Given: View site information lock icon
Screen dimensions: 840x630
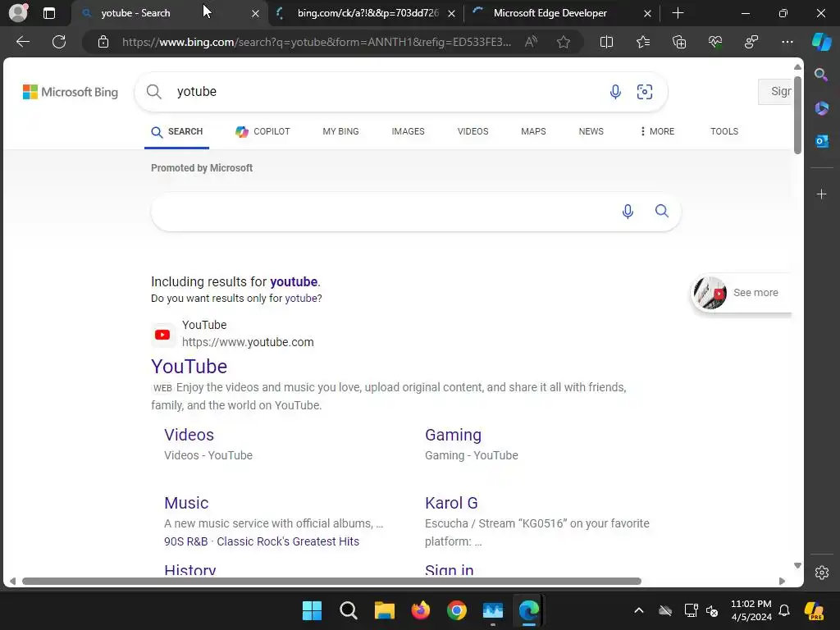Looking at the screenshot, I should pyautogui.click(x=103, y=42).
